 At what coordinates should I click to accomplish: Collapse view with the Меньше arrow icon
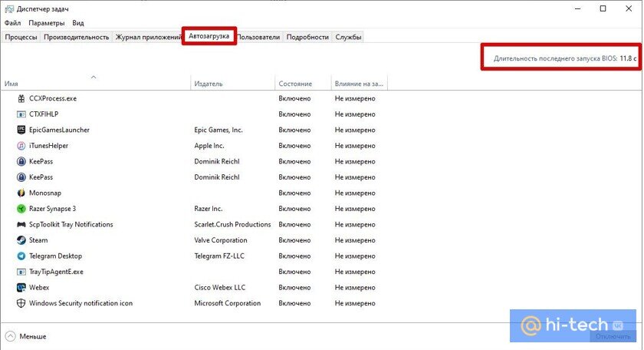(x=11, y=336)
